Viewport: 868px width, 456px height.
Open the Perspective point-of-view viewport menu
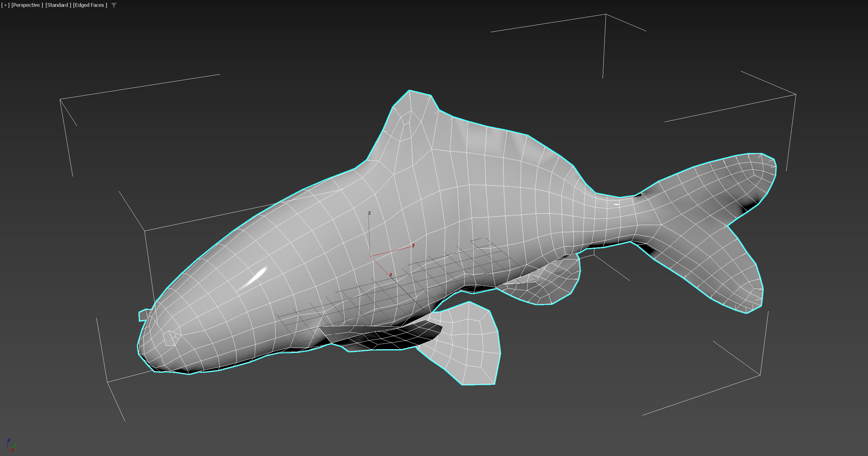[27, 5]
